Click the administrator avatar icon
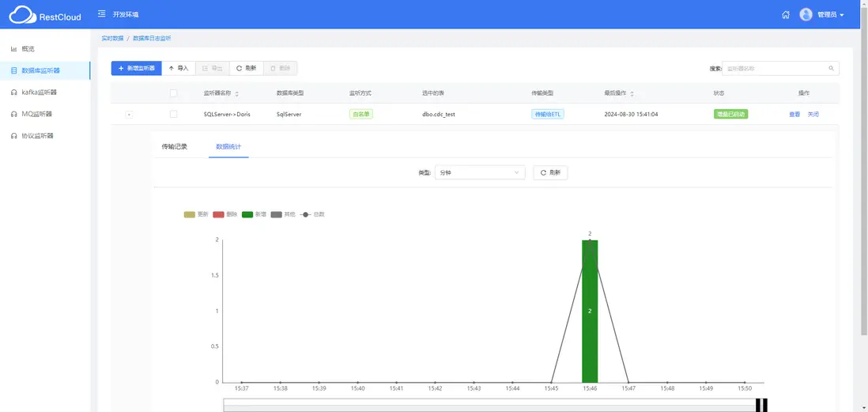Image resolution: width=868 pixels, height=412 pixels. [806, 14]
